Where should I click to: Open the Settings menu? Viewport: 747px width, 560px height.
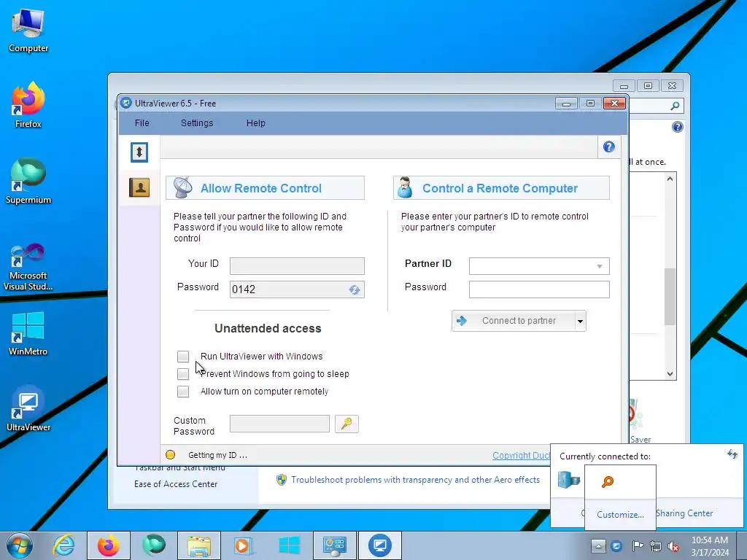(197, 122)
